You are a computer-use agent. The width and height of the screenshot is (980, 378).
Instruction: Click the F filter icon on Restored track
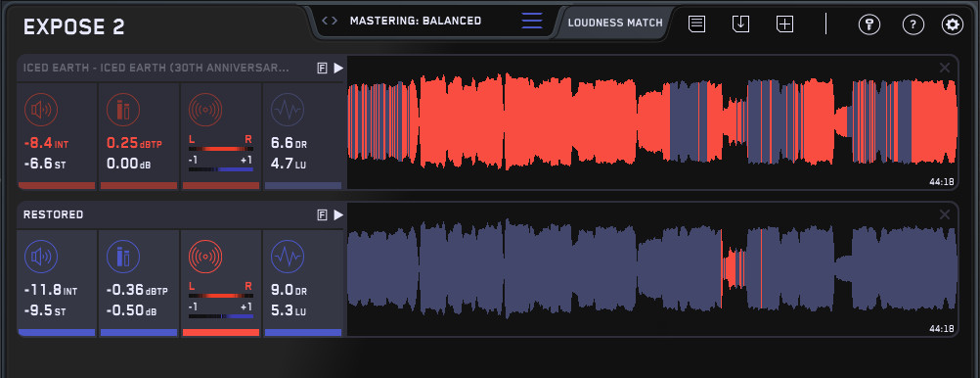[x=323, y=214]
